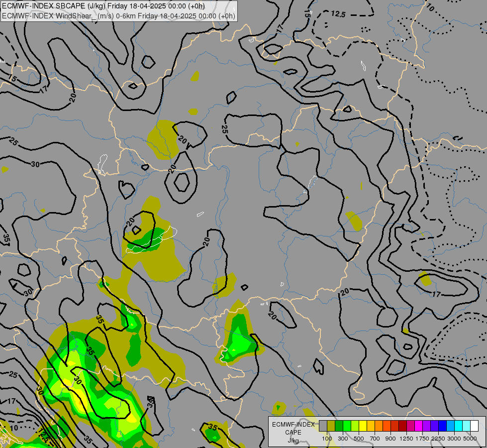Screen dimensions: 487x448
Task: Click the "CAPE" label in the legend
Action: click(x=293, y=433)
